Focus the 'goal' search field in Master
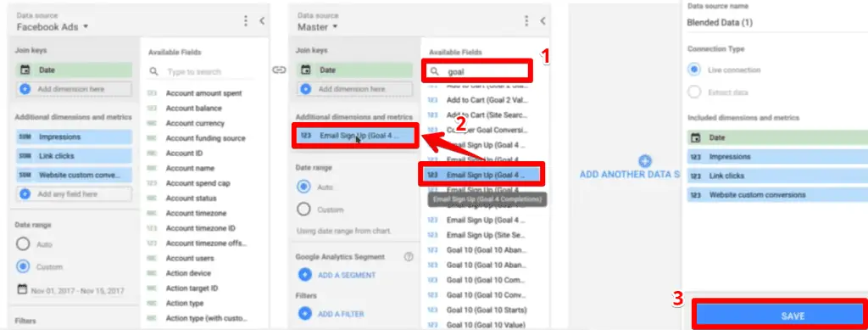868x330 pixels. point(478,71)
